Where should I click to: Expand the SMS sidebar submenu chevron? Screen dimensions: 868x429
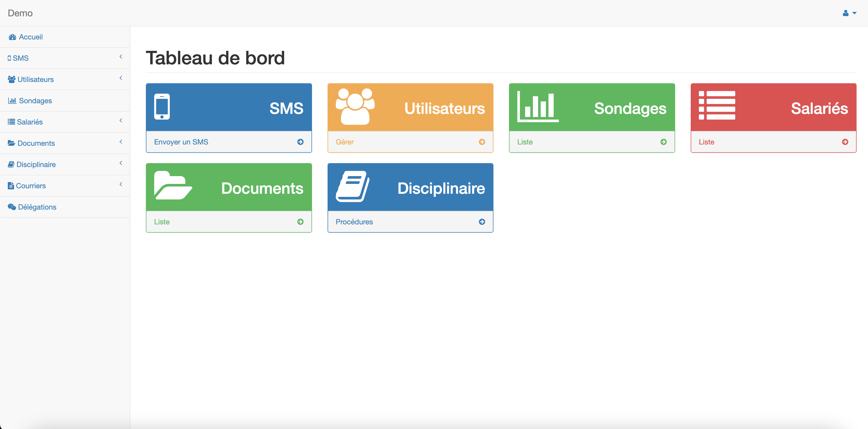coord(121,57)
